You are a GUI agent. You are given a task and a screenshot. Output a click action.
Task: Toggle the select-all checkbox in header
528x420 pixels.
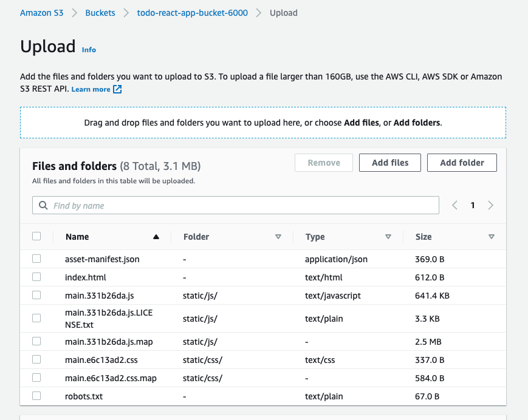click(36, 236)
